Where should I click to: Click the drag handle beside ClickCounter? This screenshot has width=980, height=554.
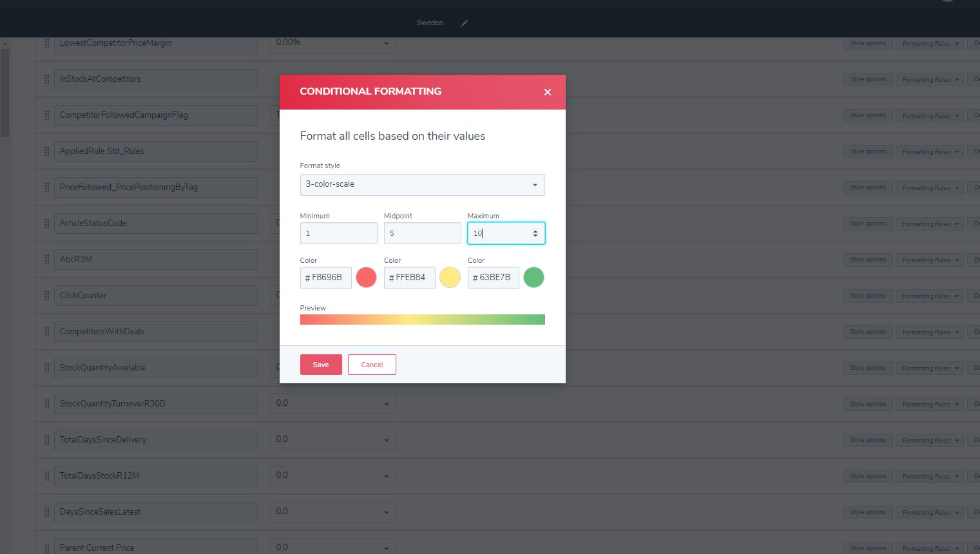pos(46,296)
